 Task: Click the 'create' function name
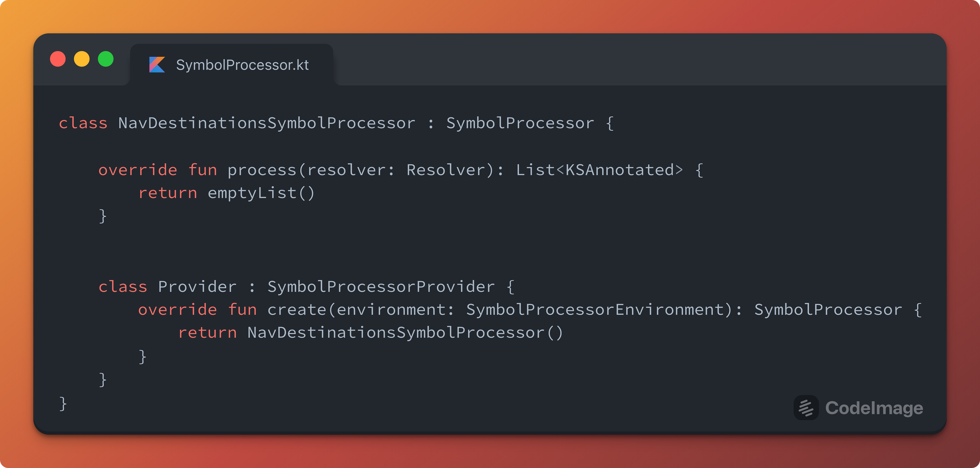pyautogui.click(x=297, y=310)
